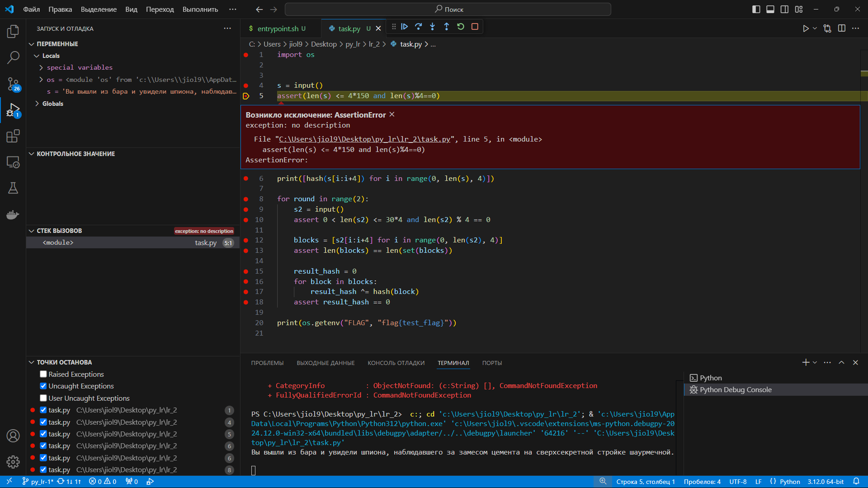The image size is (868, 488).
Task: Close the exception widget
Action: [x=392, y=114]
